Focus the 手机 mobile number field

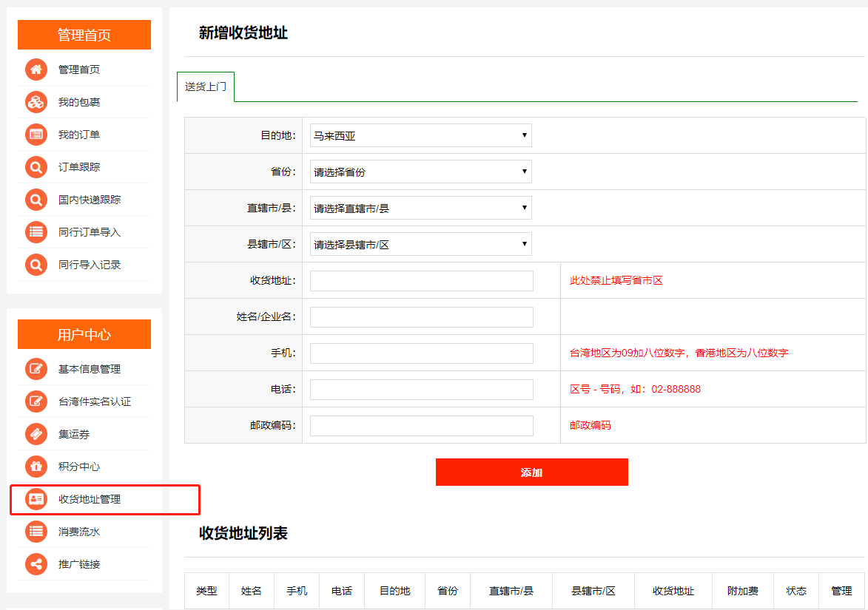coord(421,353)
